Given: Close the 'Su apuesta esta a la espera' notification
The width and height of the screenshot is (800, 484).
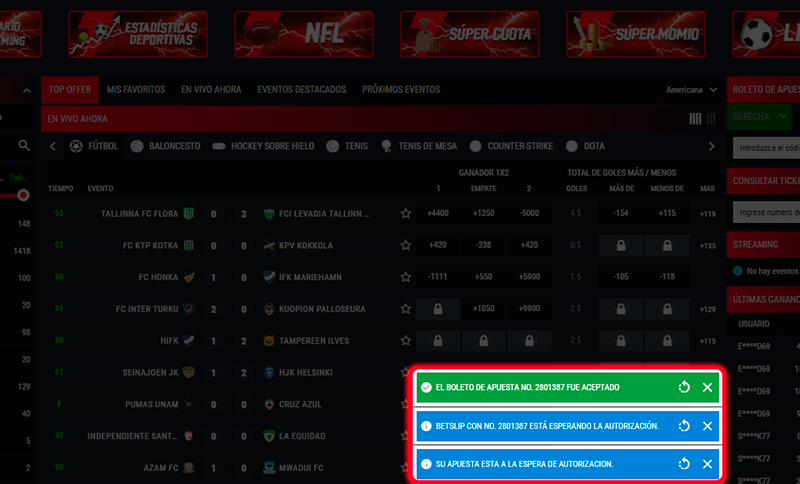Looking at the screenshot, I should (707, 464).
